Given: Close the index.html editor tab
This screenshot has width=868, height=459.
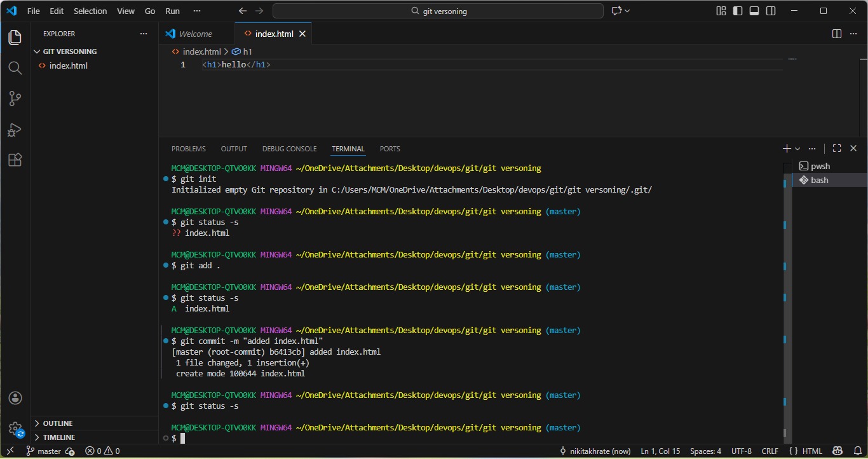Looking at the screenshot, I should tap(302, 34).
